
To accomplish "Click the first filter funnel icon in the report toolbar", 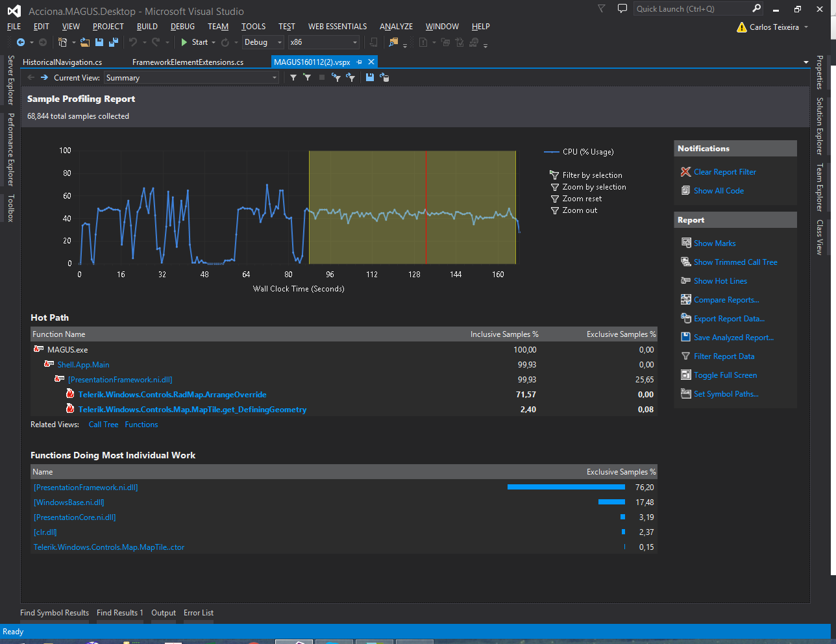I will tap(293, 77).
